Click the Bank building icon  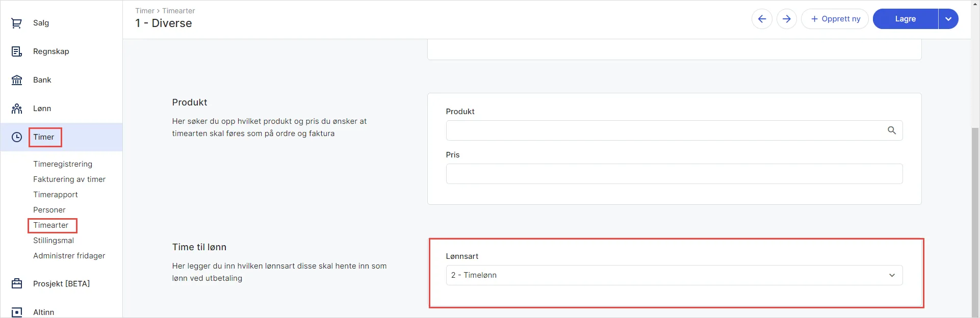point(17,80)
